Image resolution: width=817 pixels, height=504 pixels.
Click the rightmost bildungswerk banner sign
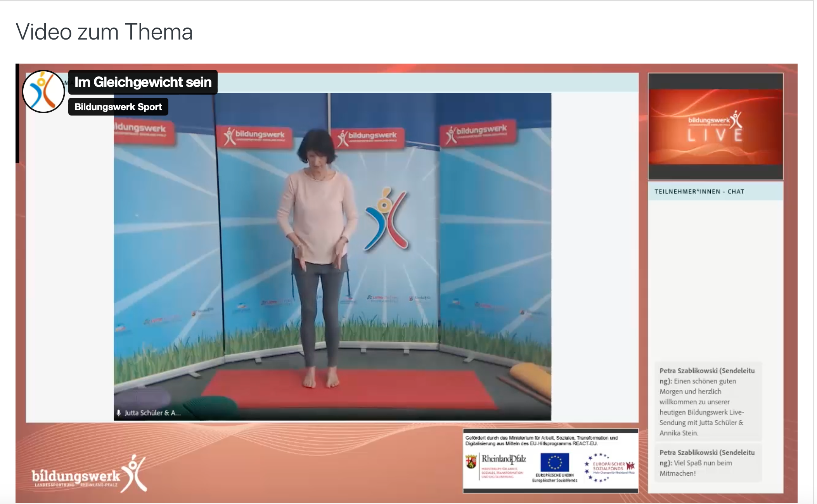[x=478, y=134]
